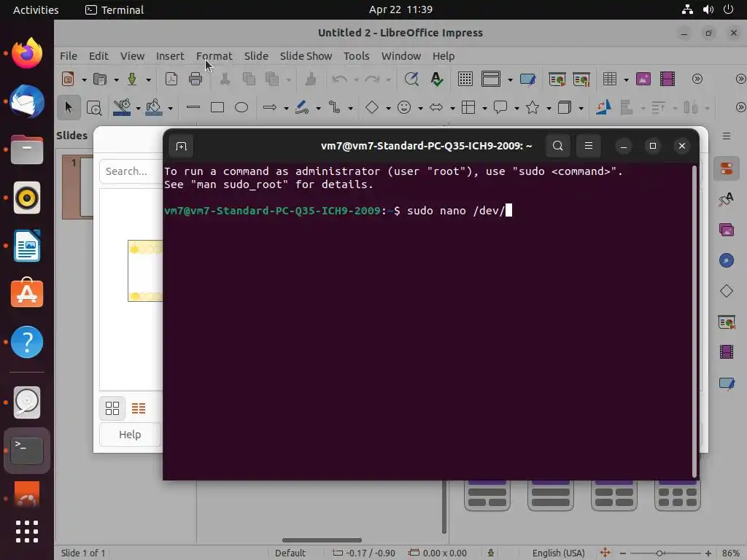The image size is (747, 560).
Task: Expand the Insert Table dropdown arrow
Action: coord(626,79)
